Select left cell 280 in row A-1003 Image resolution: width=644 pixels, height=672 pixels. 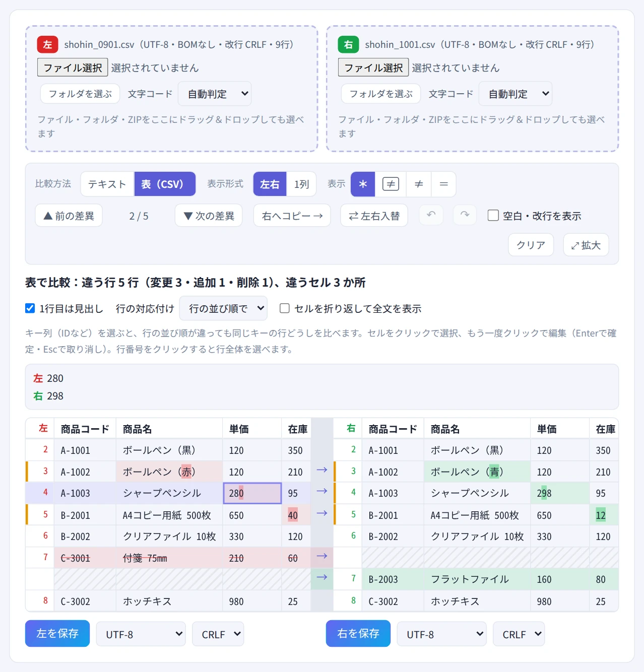tap(252, 493)
